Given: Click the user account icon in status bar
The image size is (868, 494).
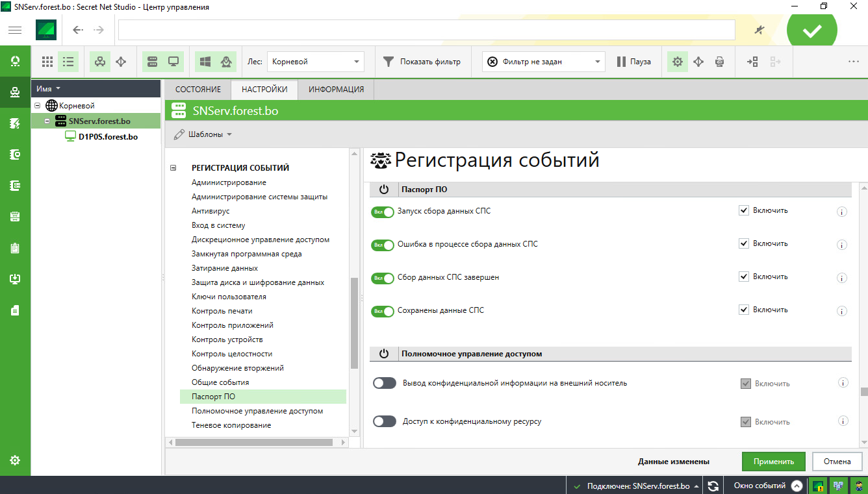Looking at the screenshot, I should (858, 486).
